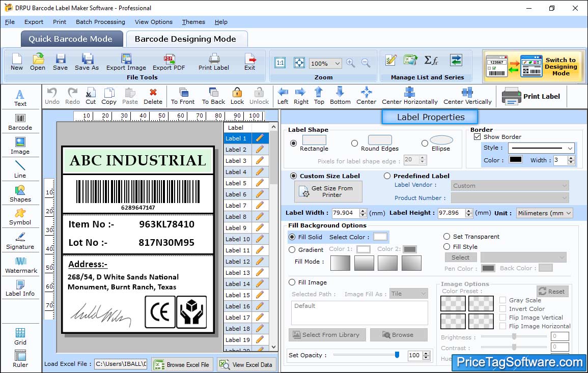Click View Excel Data button
The height and width of the screenshot is (373, 588).
pos(246,365)
